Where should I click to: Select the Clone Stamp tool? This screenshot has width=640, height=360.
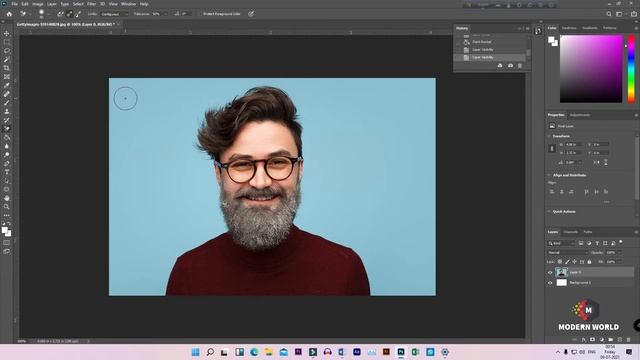7,111
